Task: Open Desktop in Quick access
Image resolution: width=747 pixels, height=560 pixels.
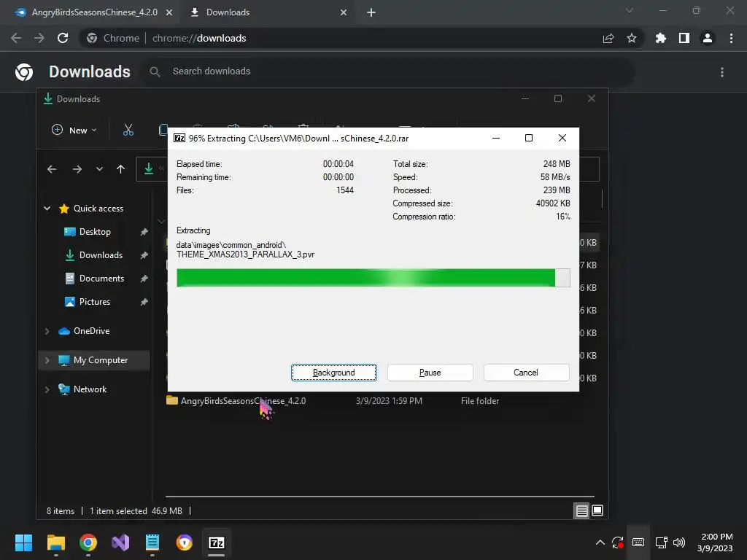Action: [95, 232]
